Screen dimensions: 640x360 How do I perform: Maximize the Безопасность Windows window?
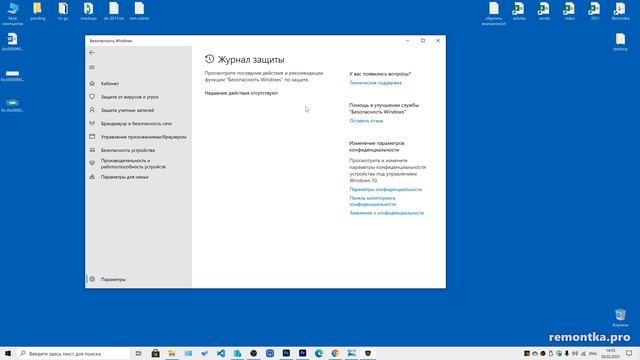pos(423,41)
